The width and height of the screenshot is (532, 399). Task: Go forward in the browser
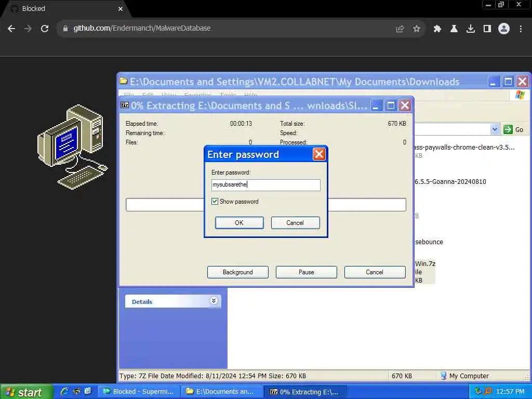coord(28,29)
